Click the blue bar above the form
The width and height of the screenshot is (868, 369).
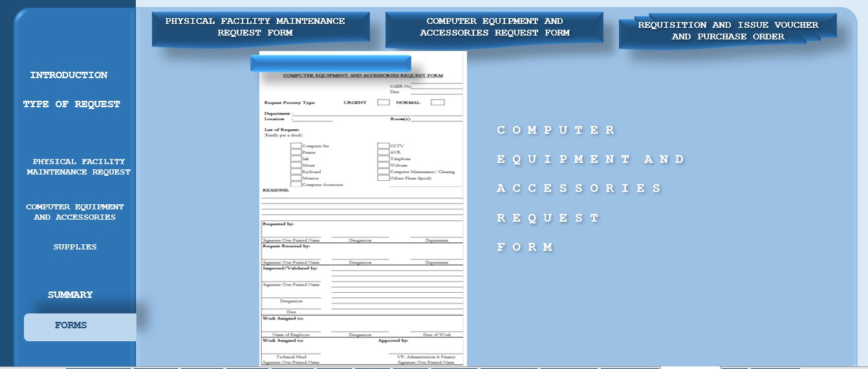point(331,63)
